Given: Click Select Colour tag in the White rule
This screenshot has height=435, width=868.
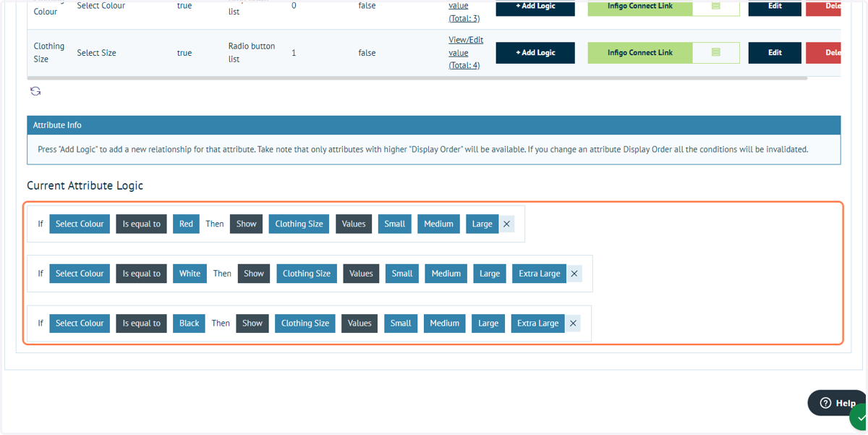Looking at the screenshot, I should pos(80,274).
